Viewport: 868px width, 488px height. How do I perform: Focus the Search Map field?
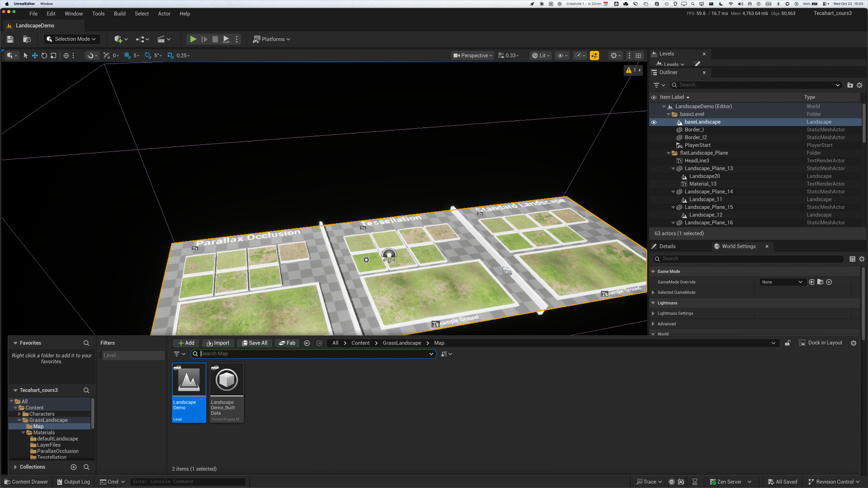(x=313, y=354)
